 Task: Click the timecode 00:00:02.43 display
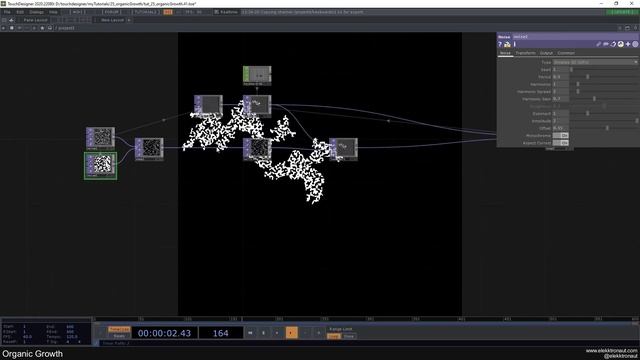click(x=164, y=333)
